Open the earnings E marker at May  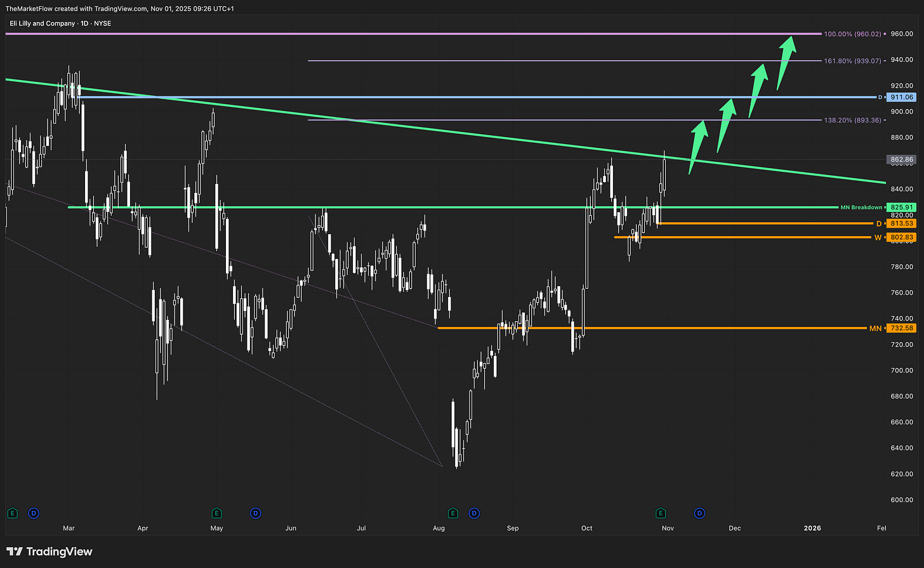coord(216,513)
